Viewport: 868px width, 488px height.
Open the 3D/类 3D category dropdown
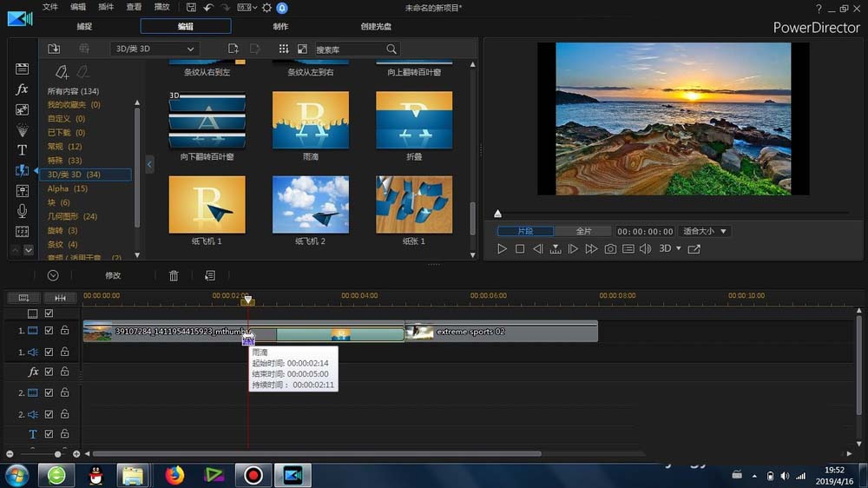(155, 49)
